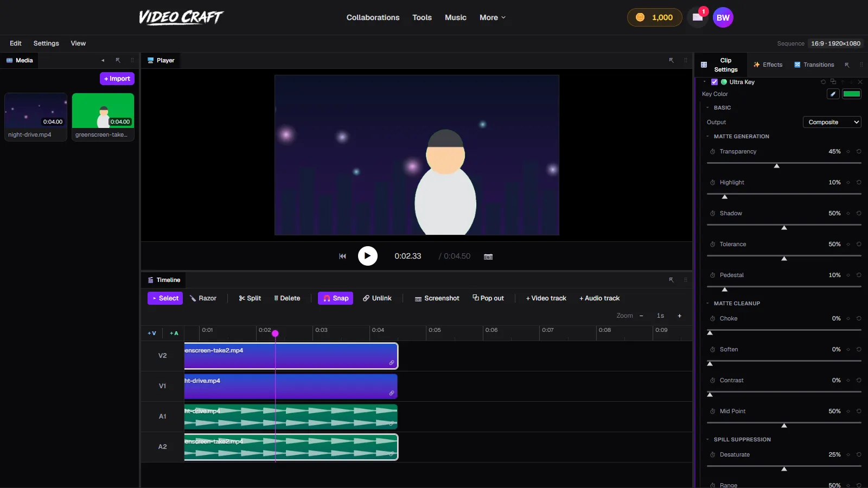Viewport: 868px width, 488px height.
Task: Switch to the Transitions tab
Action: pos(814,65)
